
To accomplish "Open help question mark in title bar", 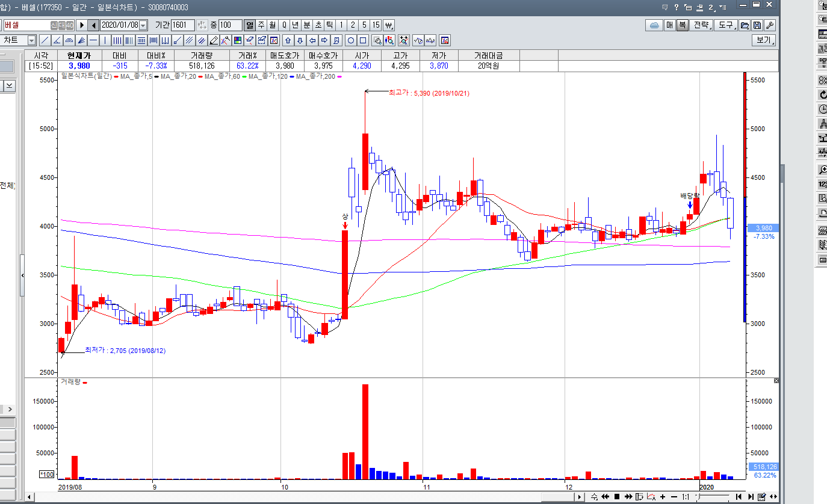I will [677, 7].
